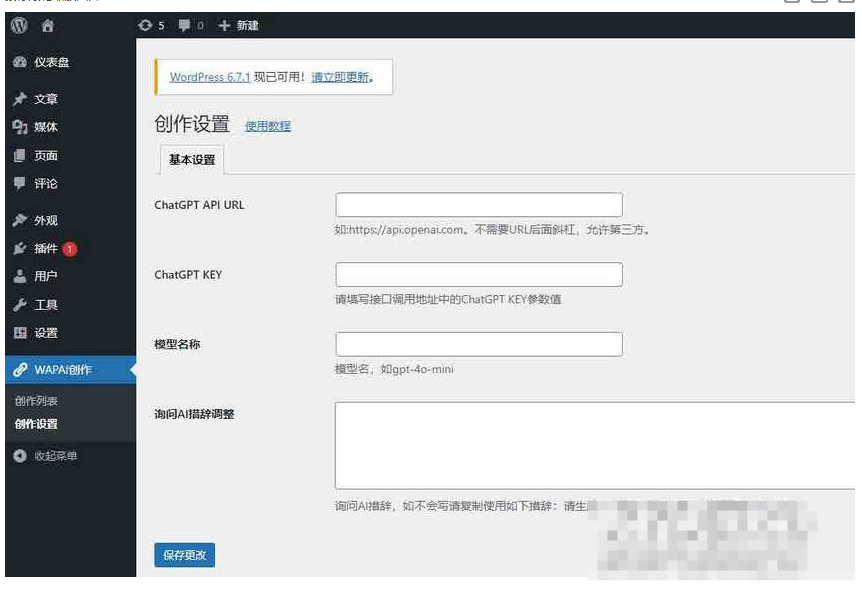Click the 工具 wrench icon
The width and height of the screenshot is (862, 597).
[x=20, y=305]
